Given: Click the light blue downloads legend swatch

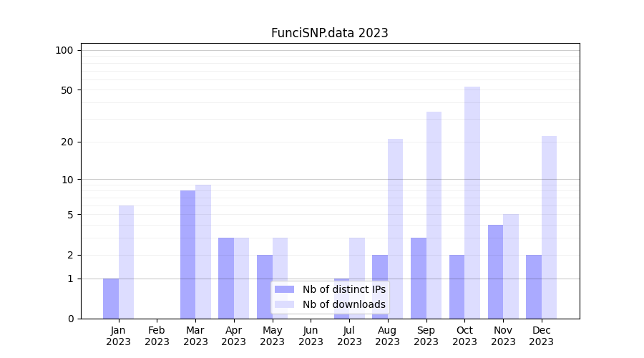Looking at the screenshot, I should pos(284,304).
